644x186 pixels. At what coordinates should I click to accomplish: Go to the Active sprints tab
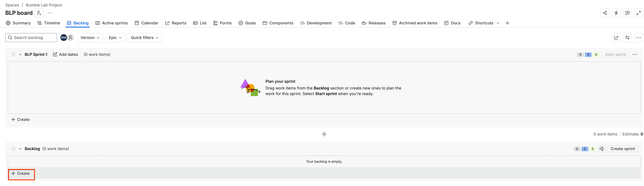point(111,23)
